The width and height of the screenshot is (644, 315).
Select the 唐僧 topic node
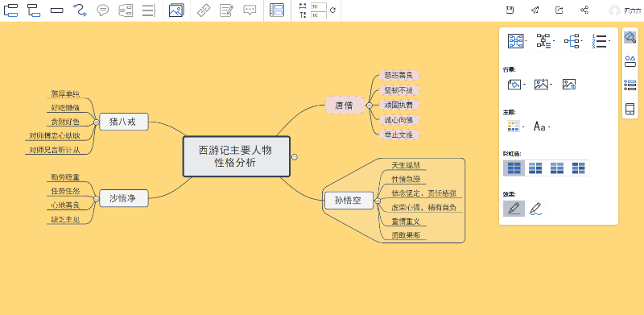click(x=345, y=106)
